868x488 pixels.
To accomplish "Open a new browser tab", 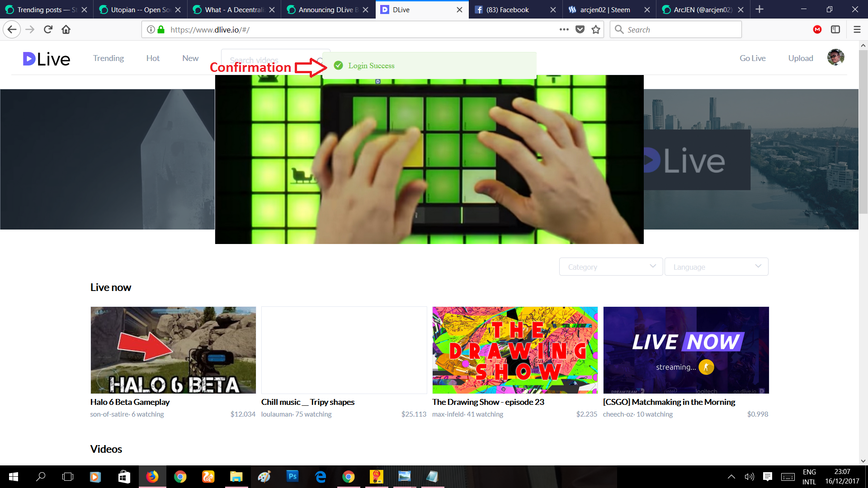I will pos(759,9).
